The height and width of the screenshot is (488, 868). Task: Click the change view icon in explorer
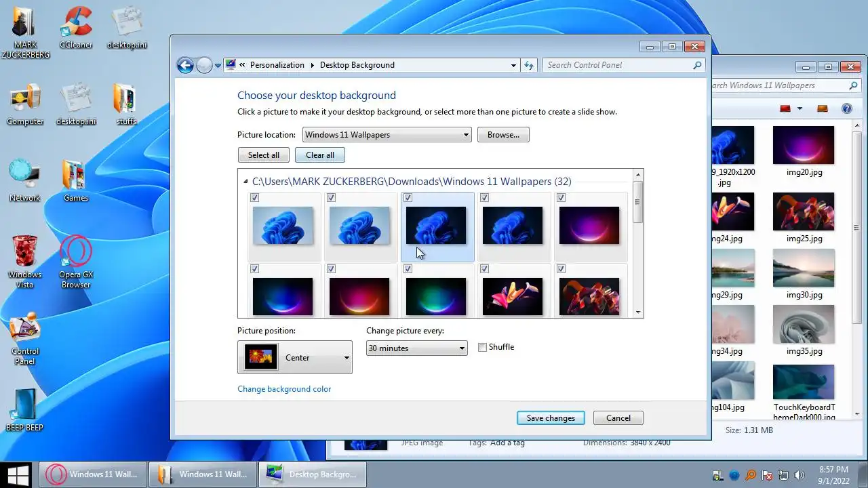pyautogui.click(x=785, y=108)
